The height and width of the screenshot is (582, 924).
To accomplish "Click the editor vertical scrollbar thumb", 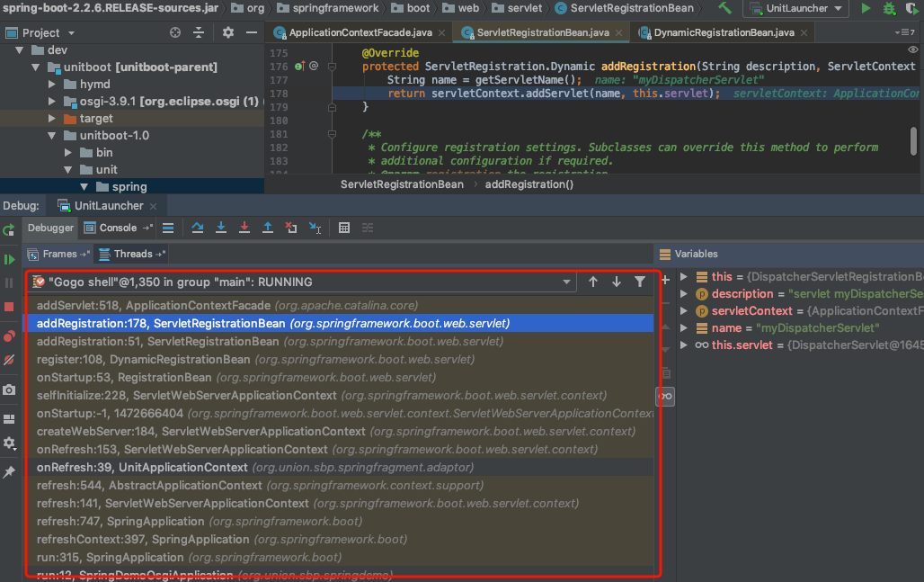I will (x=913, y=140).
